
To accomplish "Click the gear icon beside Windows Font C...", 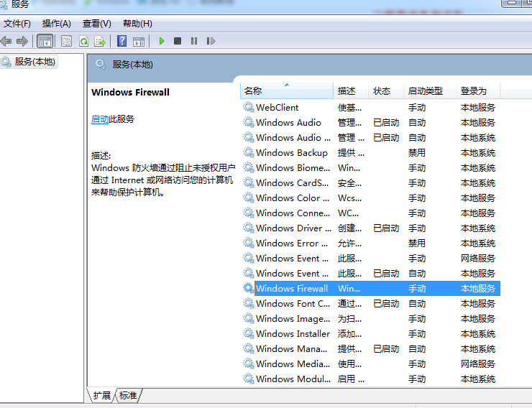I will [248, 304].
